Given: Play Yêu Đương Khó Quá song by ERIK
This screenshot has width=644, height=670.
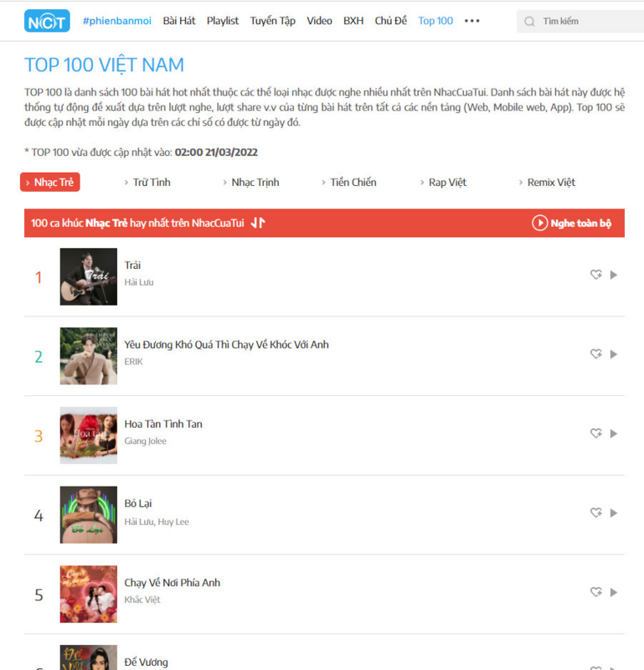Looking at the screenshot, I should 614,354.
